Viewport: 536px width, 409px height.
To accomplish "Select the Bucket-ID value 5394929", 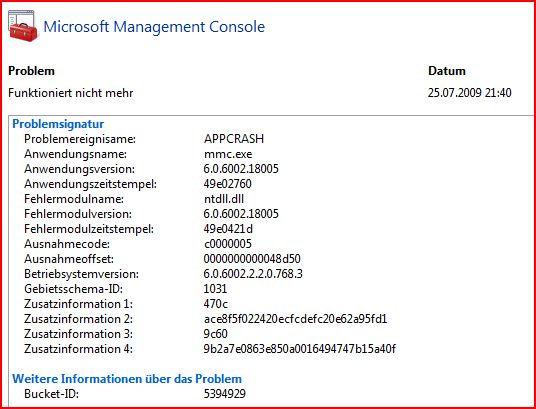I will point(225,394).
